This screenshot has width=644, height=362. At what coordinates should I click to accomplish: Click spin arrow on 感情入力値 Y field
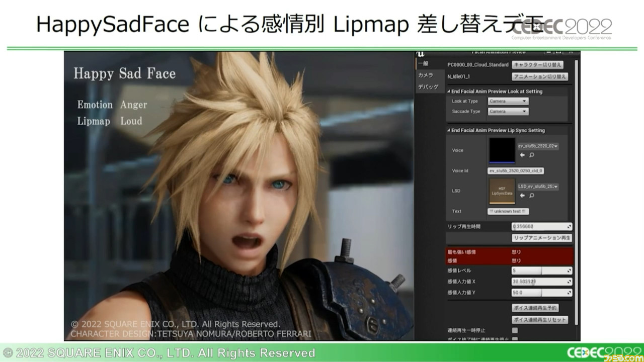pyautogui.click(x=570, y=293)
